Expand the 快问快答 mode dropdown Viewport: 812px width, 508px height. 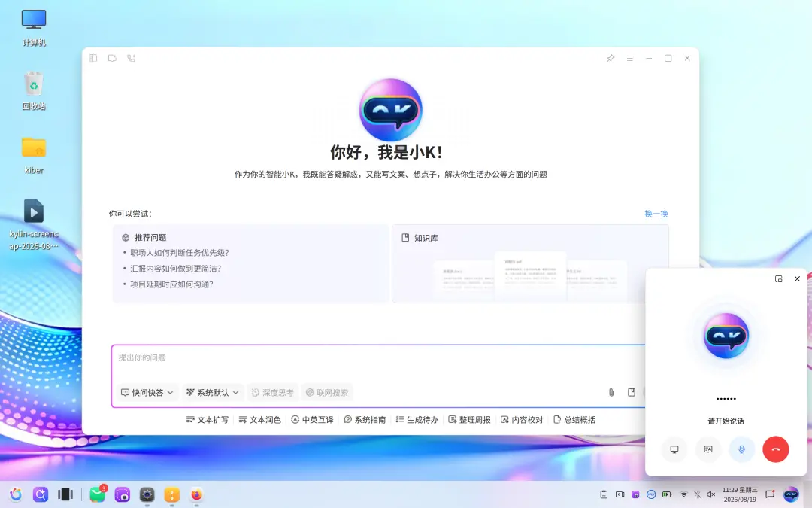click(x=147, y=392)
